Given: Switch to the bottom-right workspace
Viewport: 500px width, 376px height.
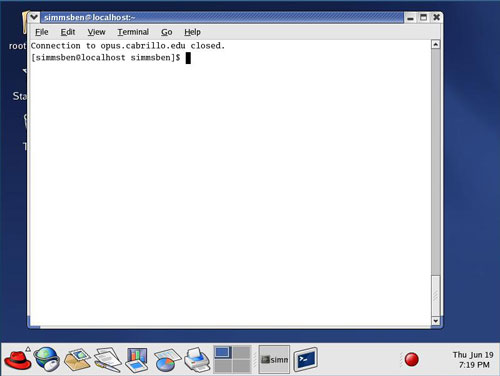Looking at the screenshot, I should pyautogui.click(x=242, y=366).
